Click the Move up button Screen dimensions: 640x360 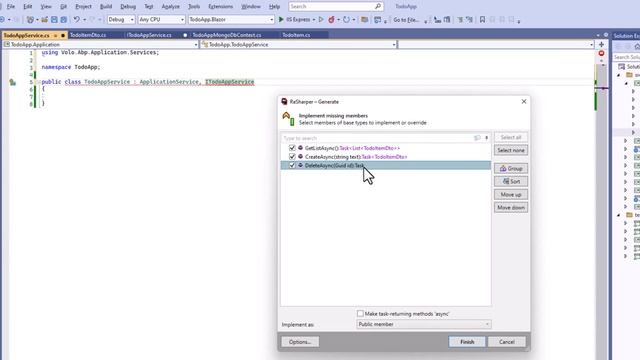pyautogui.click(x=511, y=194)
